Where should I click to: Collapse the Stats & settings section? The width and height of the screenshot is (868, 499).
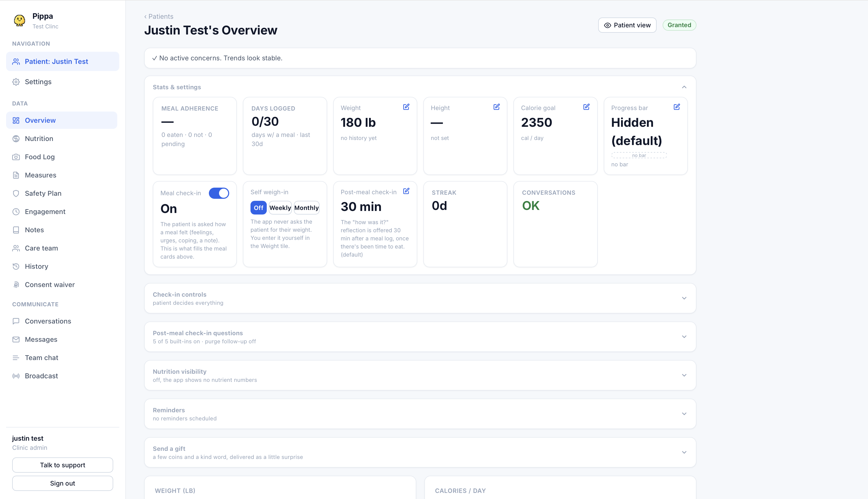(x=684, y=87)
